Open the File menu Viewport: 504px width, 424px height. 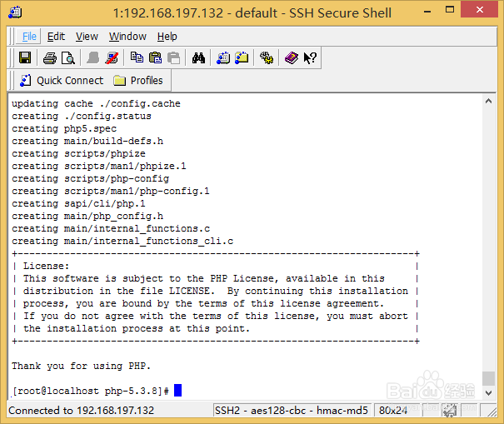point(29,37)
